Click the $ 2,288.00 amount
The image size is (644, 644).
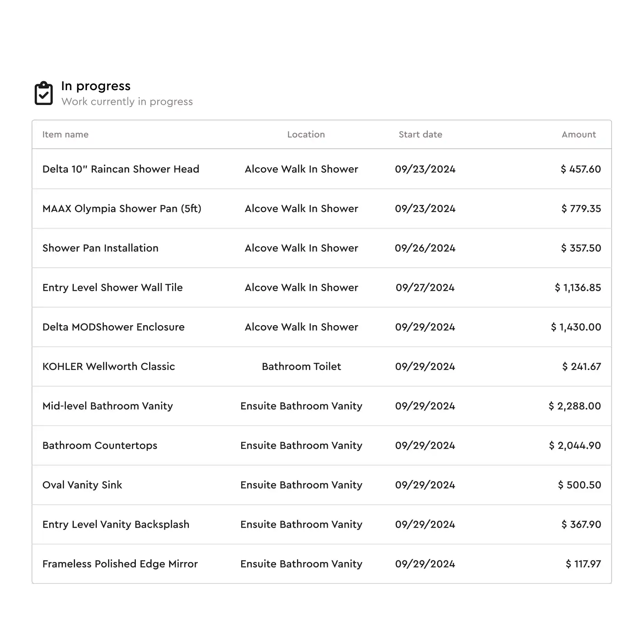[575, 406]
